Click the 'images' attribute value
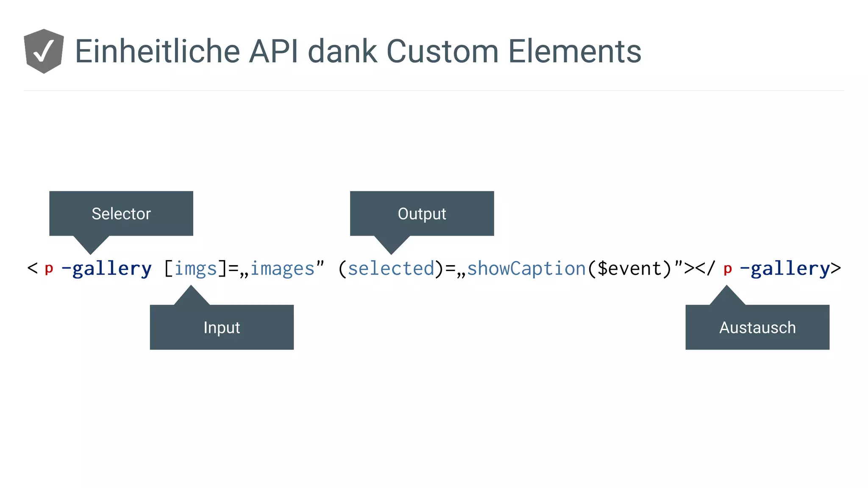 [282, 269]
